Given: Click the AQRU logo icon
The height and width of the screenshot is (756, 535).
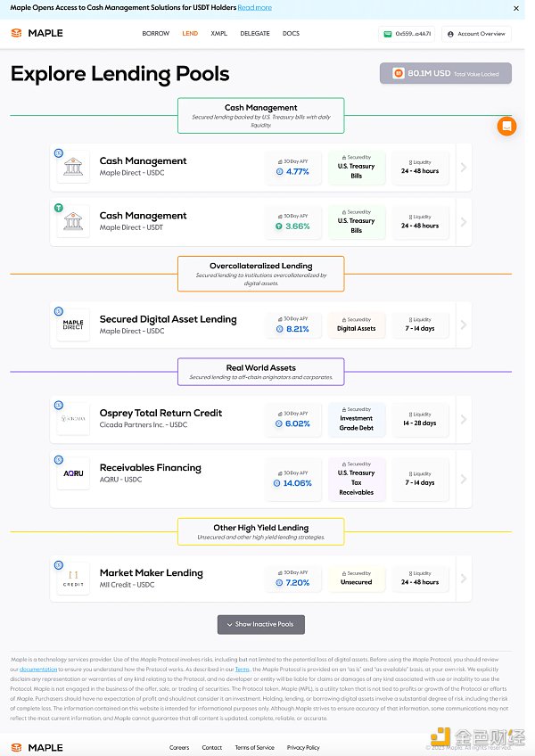Looking at the screenshot, I should coord(73,474).
